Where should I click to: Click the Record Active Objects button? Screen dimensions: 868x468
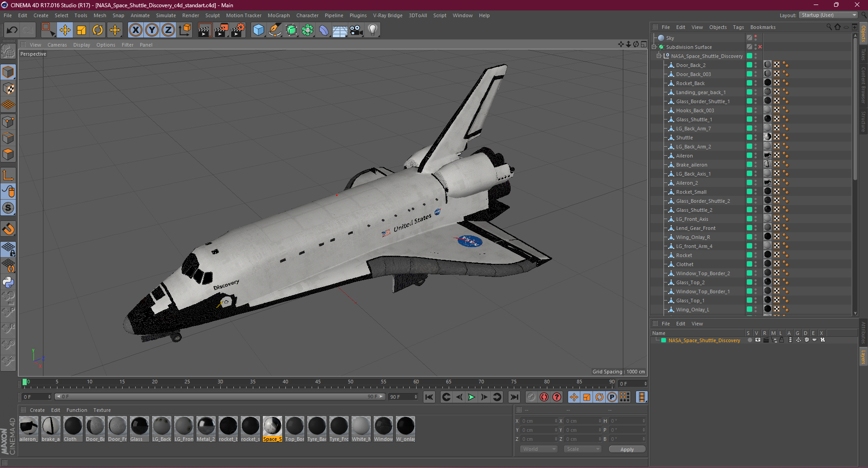pos(531,397)
